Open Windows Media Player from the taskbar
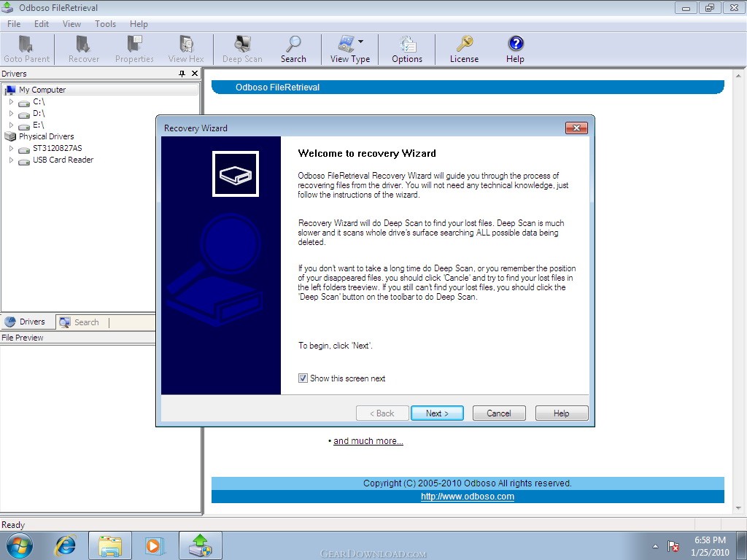Image resolution: width=747 pixels, height=560 pixels. click(155, 545)
